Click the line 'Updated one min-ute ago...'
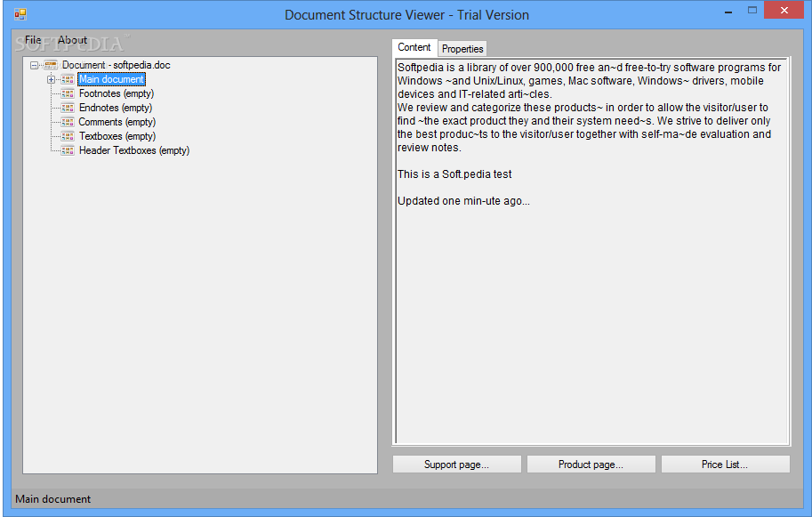Image resolution: width=812 pixels, height=517 pixels. pos(463,201)
